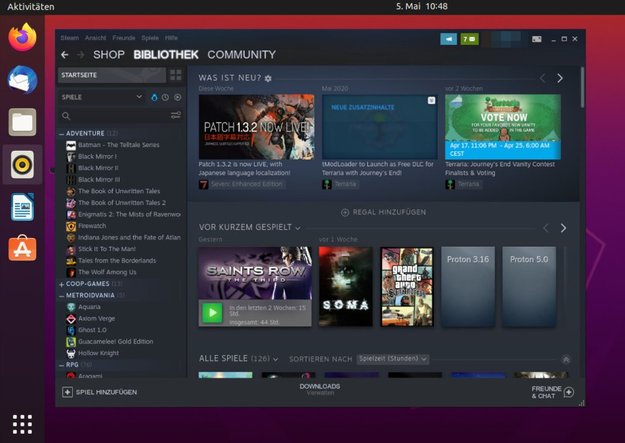The image size is (625, 443).
Task: Collapse the Adventure category
Action: tap(61, 134)
